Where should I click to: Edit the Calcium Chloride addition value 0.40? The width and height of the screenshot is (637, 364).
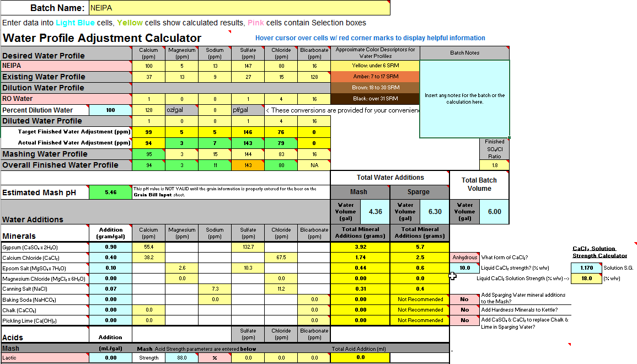coord(110,258)
